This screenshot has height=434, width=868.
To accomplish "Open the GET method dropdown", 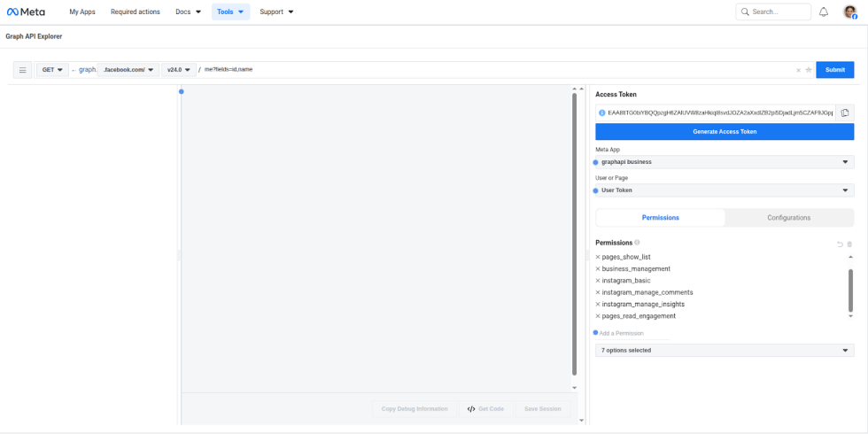I will click(x=52, y=70).
